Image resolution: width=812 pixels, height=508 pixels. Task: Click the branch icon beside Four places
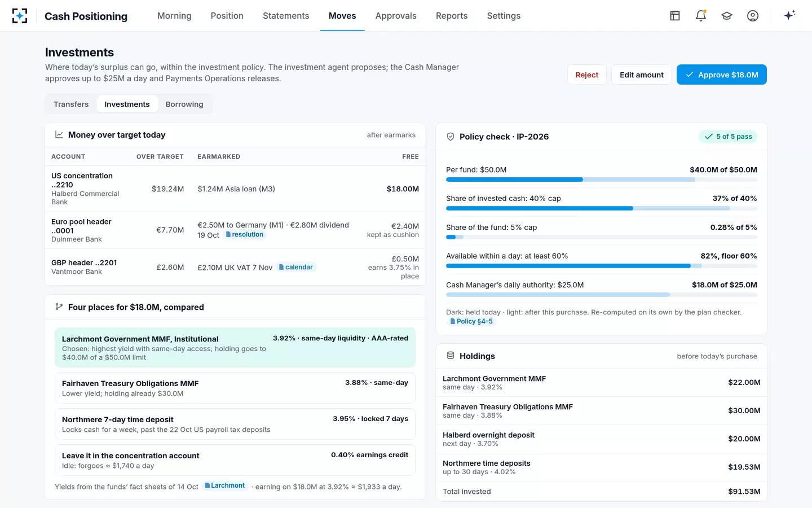[59, 307]
